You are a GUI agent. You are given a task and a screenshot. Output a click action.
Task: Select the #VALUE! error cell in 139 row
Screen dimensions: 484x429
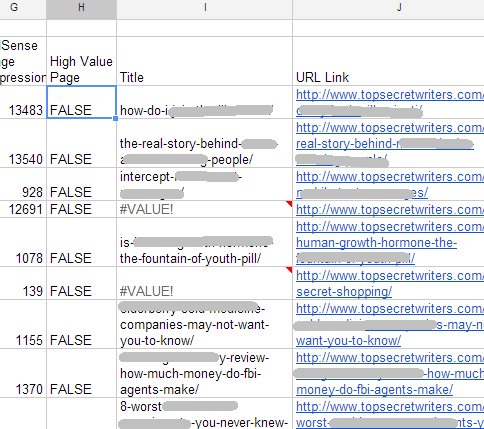tap(205, 283)
